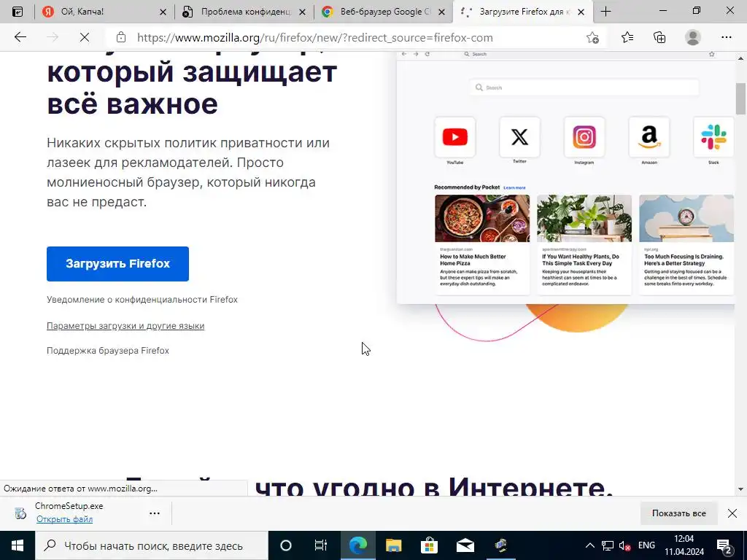Show hidden system tray icons
Image resolution: width=747 pixels, height=560 pixels.
pyautogui.click(x=589, y=545)
